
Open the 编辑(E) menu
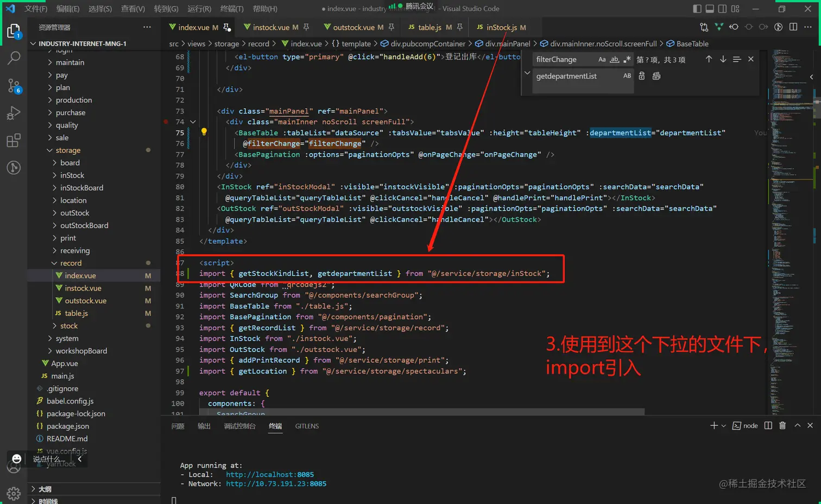(68, 9)
